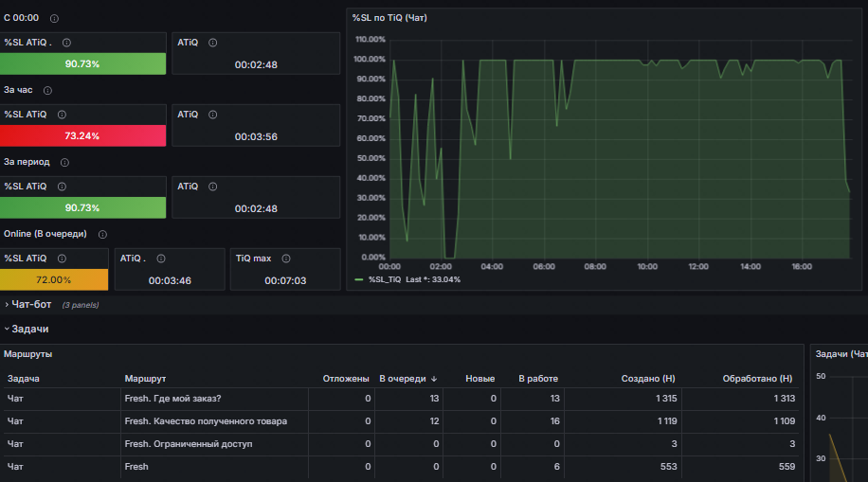Click the red 73.24% SL gauge bar
Screen dimensions: 868x482
[83, 135]
